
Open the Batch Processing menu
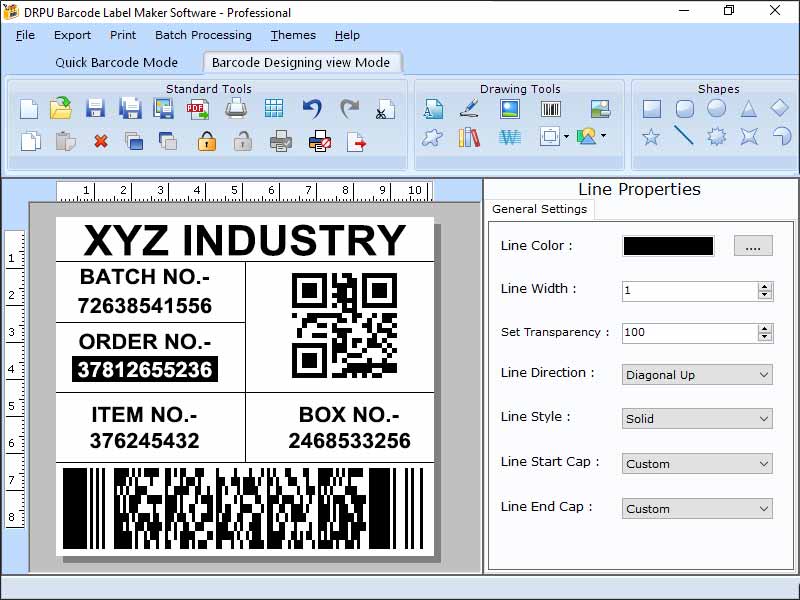click(203, 35)
